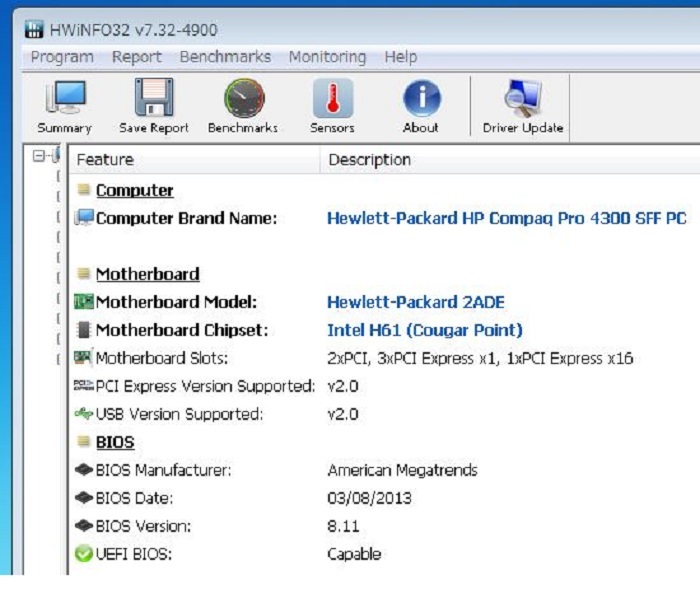Open the Summary toolbar icon
This screenshot has height=608, width=700.
pos(64,100)
